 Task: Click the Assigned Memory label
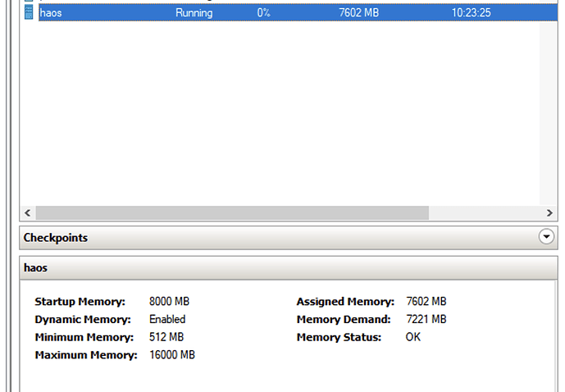(x=345, y=302)
